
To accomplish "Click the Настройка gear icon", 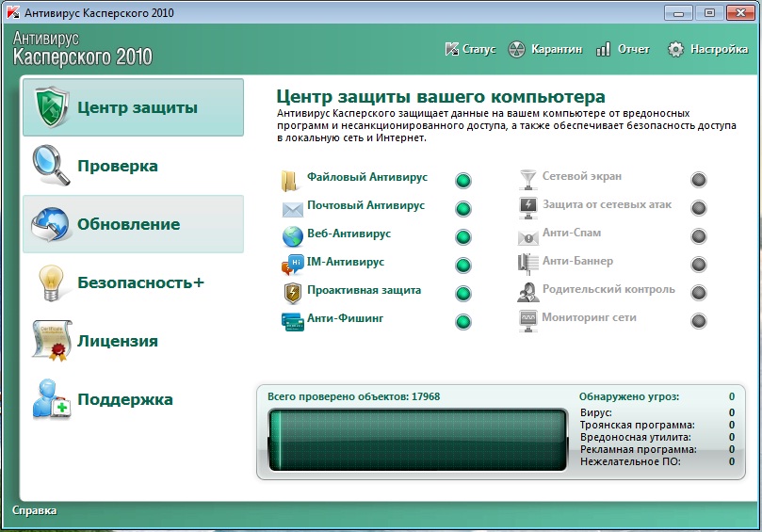I will (675, 49).
